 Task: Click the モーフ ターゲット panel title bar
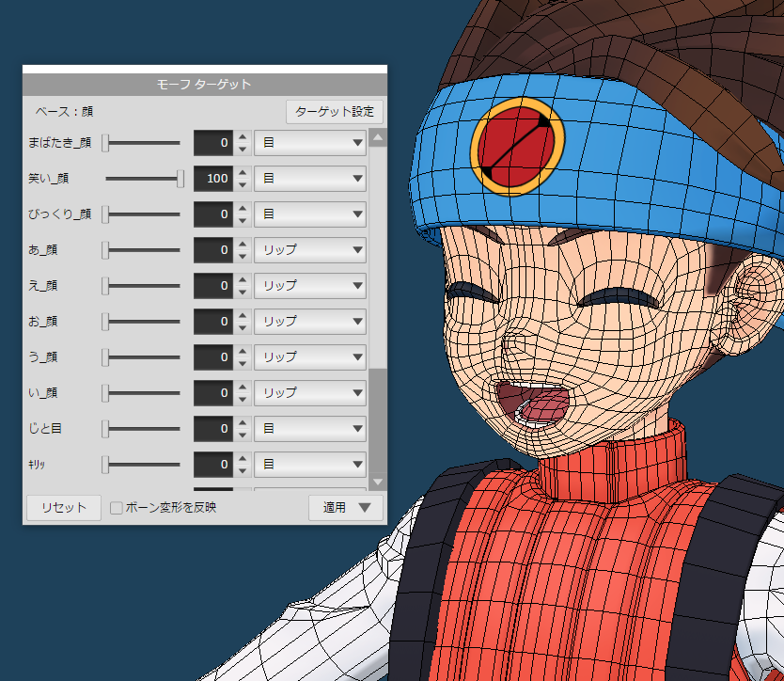click(205, 85)
